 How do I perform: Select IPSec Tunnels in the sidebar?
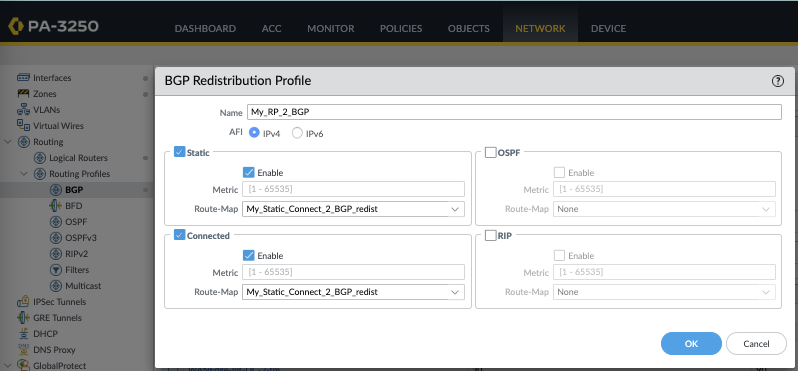point(60,302)
